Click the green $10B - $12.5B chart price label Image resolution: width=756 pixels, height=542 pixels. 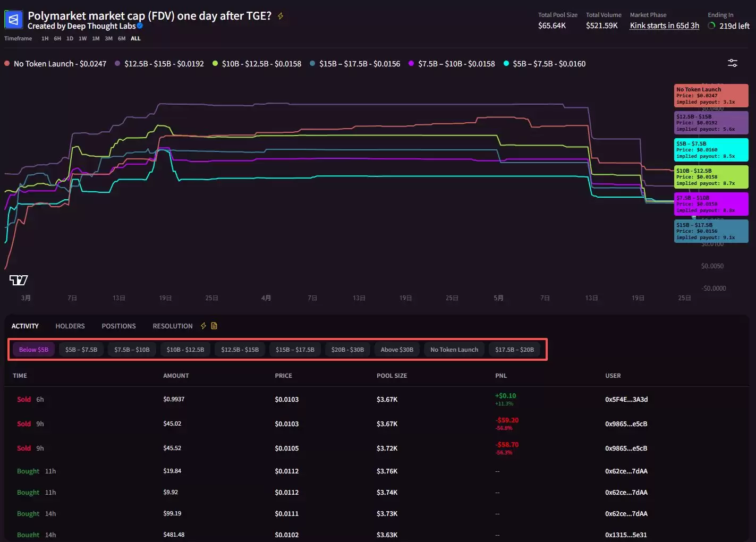[x=711, y=177]
